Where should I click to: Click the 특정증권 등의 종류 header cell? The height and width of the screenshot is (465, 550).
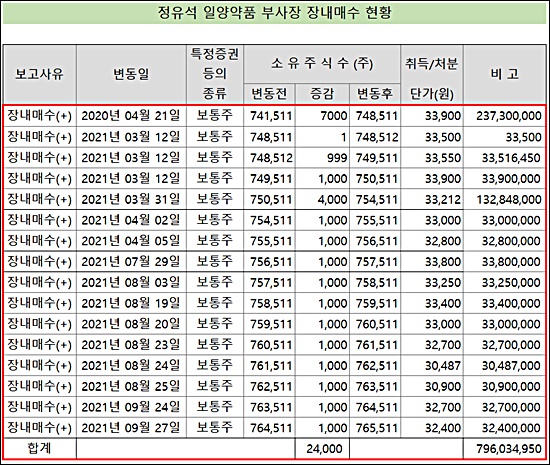(215, 74)
